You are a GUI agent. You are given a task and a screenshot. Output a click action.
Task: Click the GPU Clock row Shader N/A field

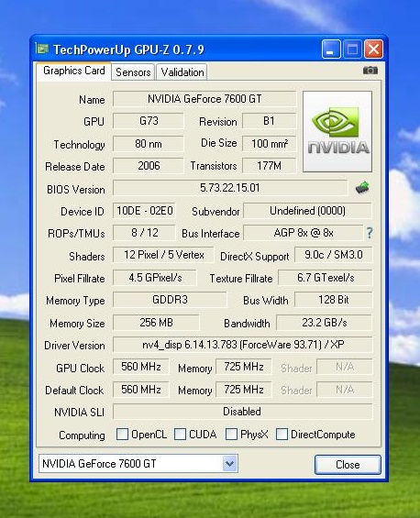345,367
